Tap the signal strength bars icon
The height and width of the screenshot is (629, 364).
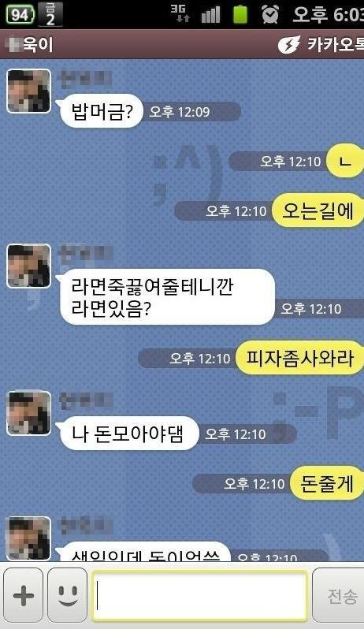point(210,15)
